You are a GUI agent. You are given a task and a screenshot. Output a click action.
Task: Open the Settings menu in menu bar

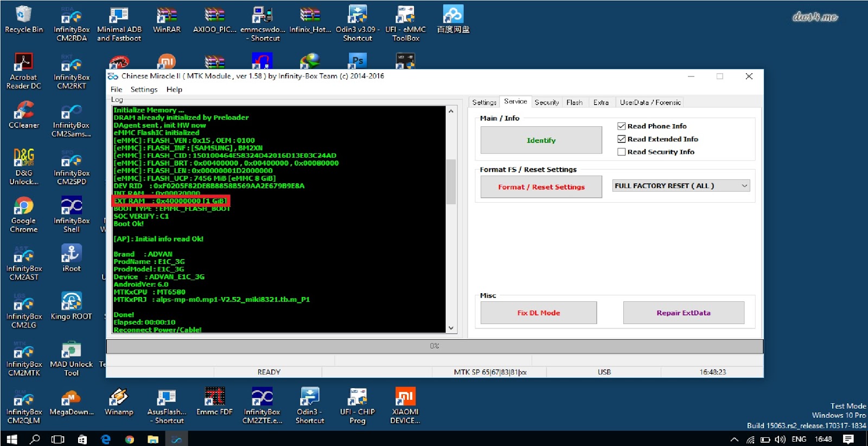tap(144, 89)
